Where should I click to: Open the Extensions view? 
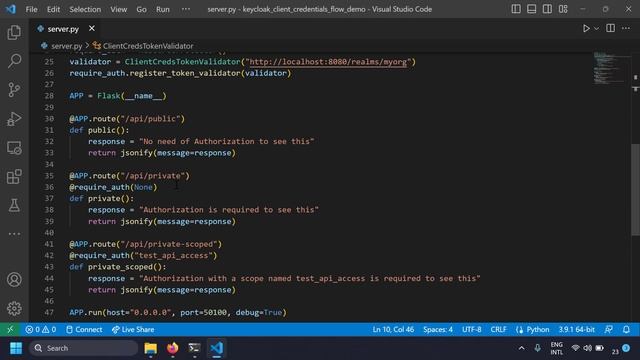pyautogui.click(x=14, y=177)
